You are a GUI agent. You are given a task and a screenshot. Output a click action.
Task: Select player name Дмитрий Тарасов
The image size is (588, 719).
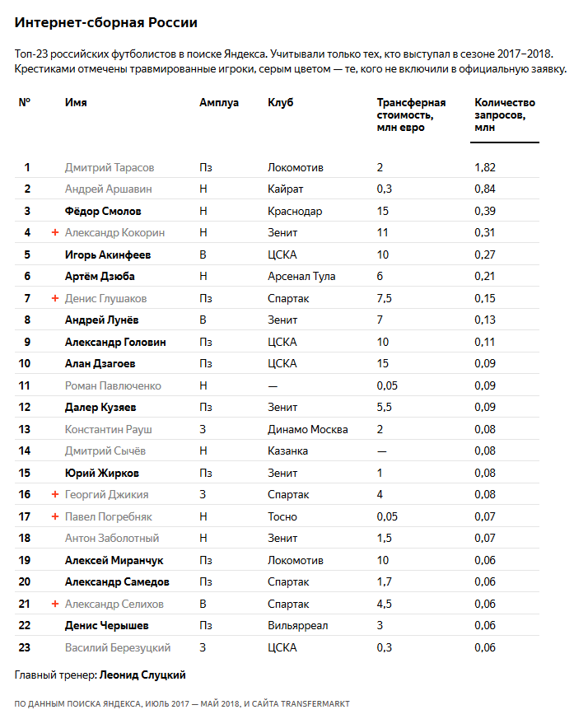click(x=110, y=167)
